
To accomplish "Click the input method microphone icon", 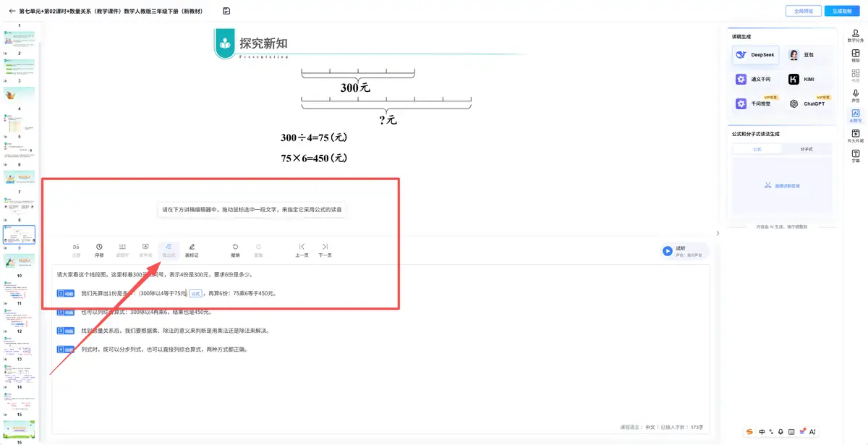I will point(780,431).
